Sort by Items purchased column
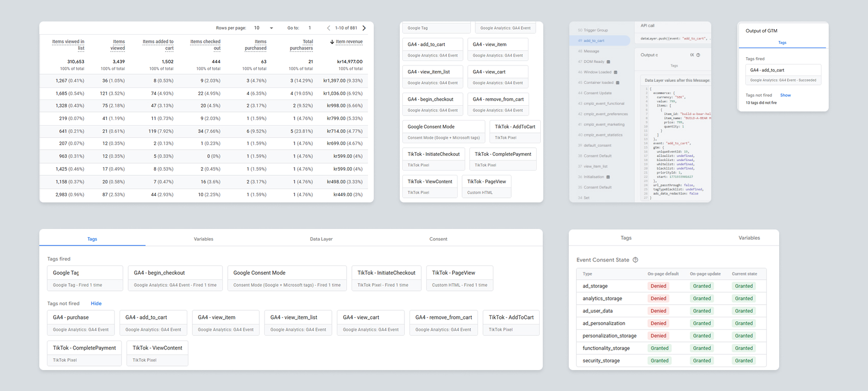The image size is (868, 391). coord(255,45)
